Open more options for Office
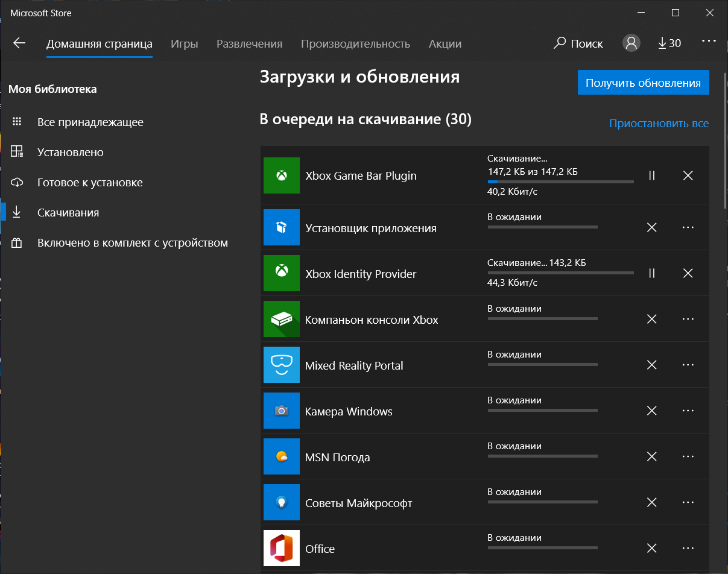 click(x=688, y=548)
